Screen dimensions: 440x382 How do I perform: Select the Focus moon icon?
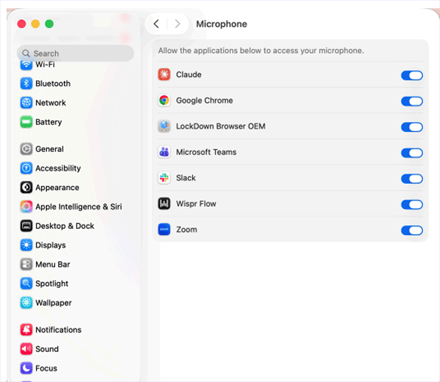[26, 368]
